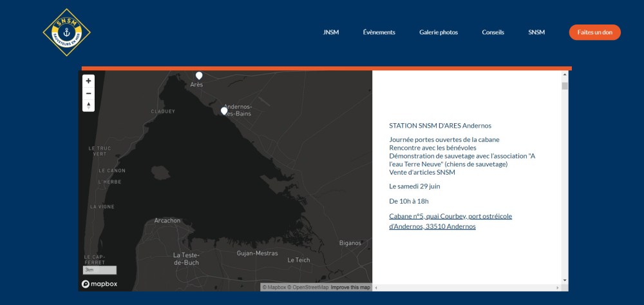Open the SNSM menu link
Viewport: 644px width, 305px height.
[536, 32]
